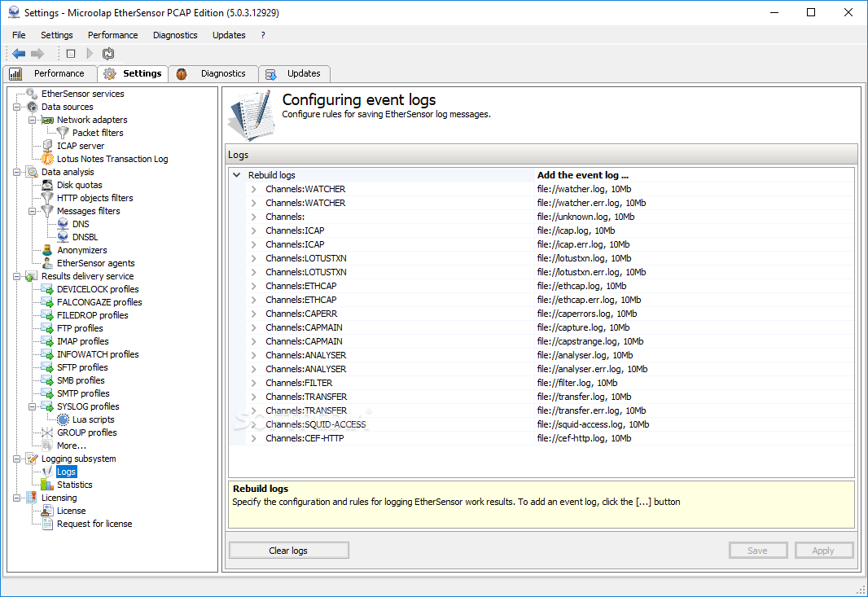Screen dimensions: 868x597
Task: Click the restart service toolbar icon
Action: pyautogui.click(x=108, y=54)
